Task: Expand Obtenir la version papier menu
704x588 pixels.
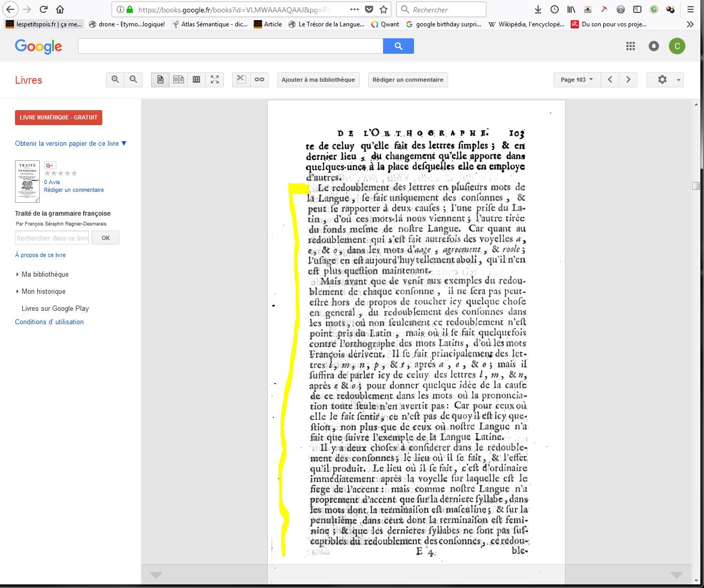Action: tap(71, 144)
